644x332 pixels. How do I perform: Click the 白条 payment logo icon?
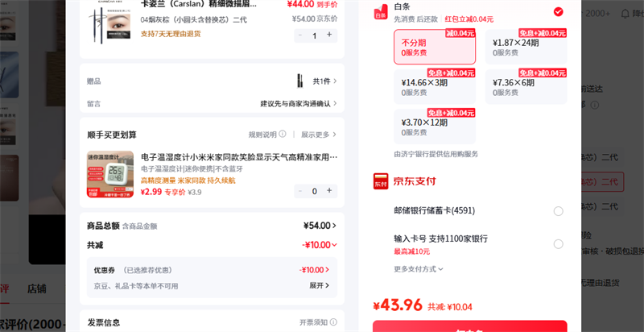pyautogui.click(x=381, y=12)
